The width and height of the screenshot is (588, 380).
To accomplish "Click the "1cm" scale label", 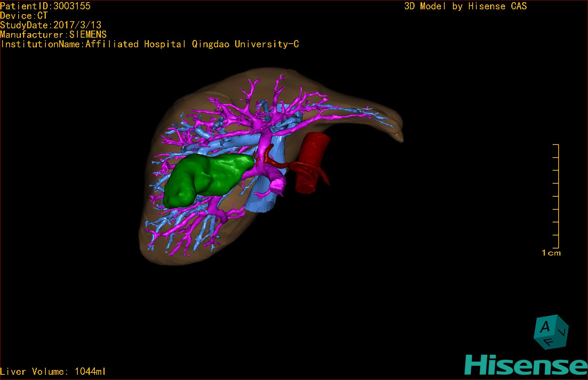I will [x=551, y=253].
